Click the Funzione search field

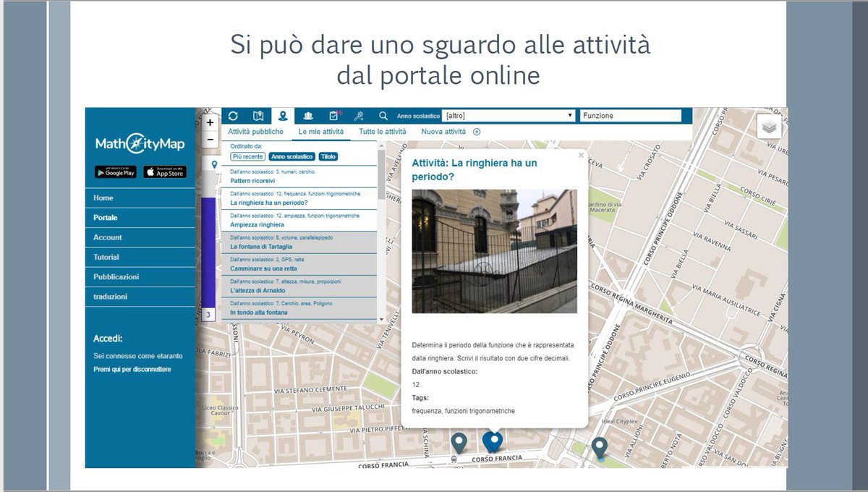pyautogui.click(x=631, y=116)
